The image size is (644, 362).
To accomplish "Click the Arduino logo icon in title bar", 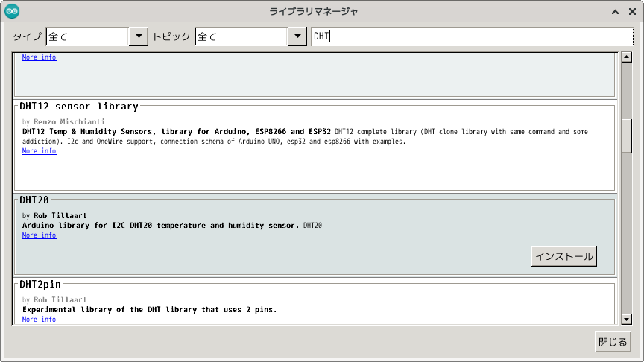I will tap(12, 11).
